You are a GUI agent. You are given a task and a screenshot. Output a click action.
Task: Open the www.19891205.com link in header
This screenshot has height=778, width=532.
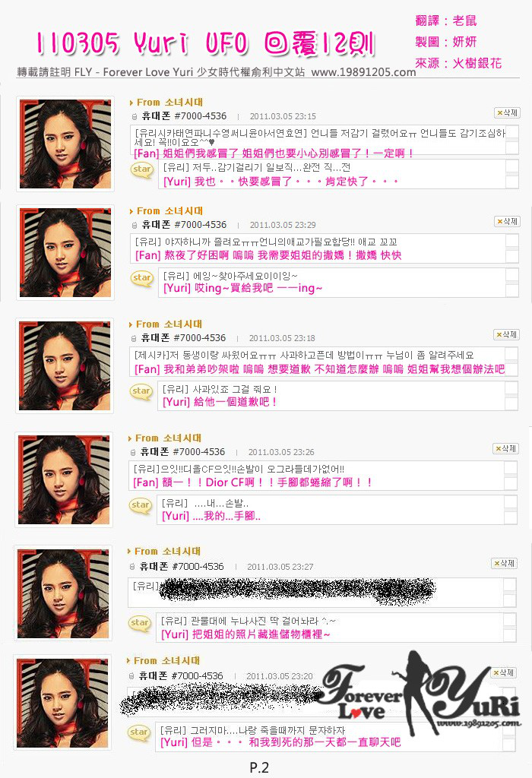coord(364,72)
